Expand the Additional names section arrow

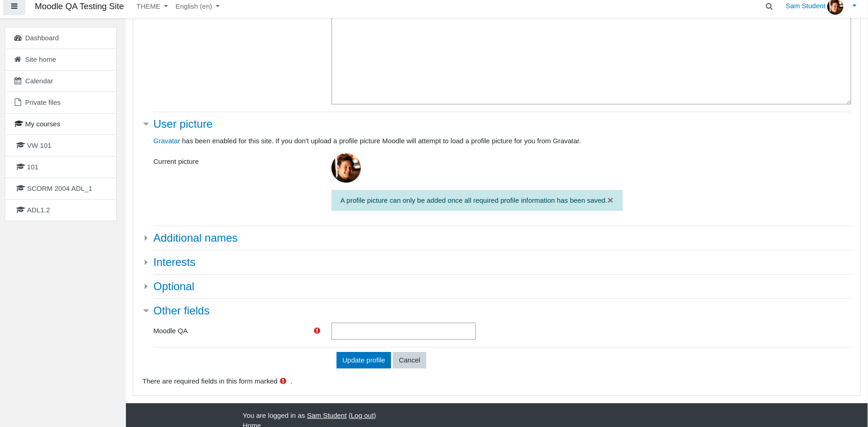(x=146, y=238)
